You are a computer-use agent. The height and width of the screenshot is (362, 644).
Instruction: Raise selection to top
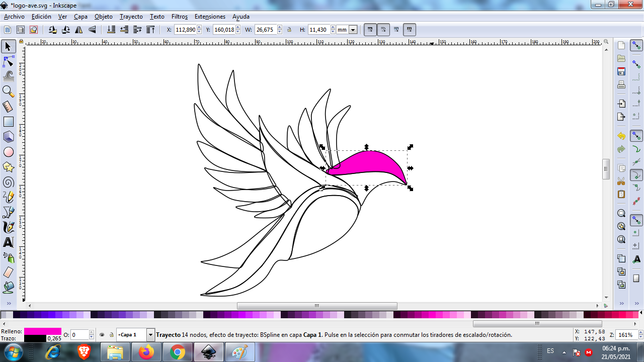click(150, 30)
